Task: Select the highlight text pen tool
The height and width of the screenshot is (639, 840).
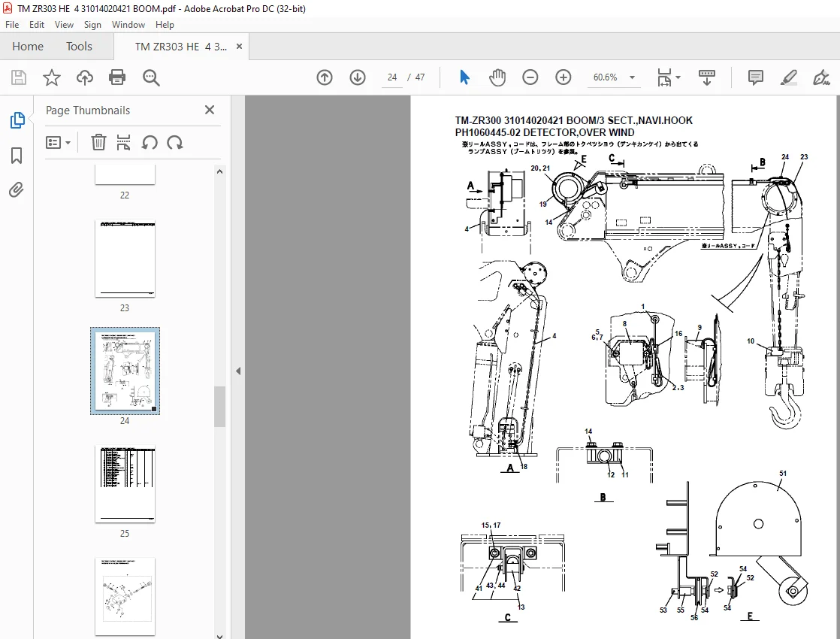Action: click(789, 77)
